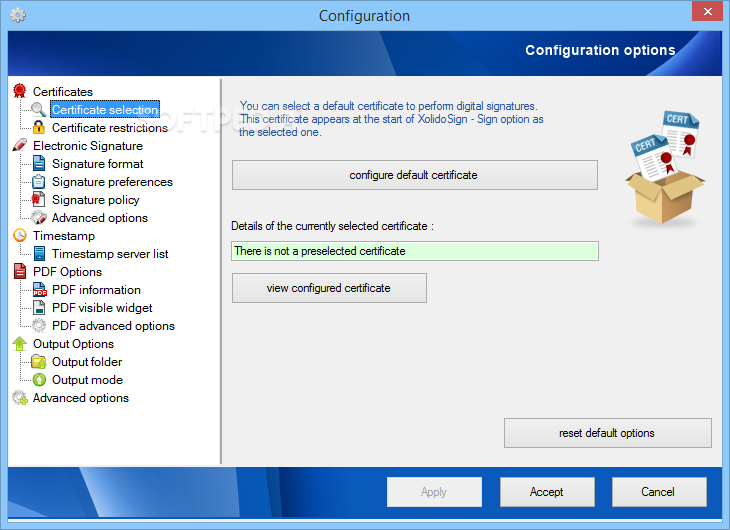
Task: Show PDF information settings
Action: [96, 290]
